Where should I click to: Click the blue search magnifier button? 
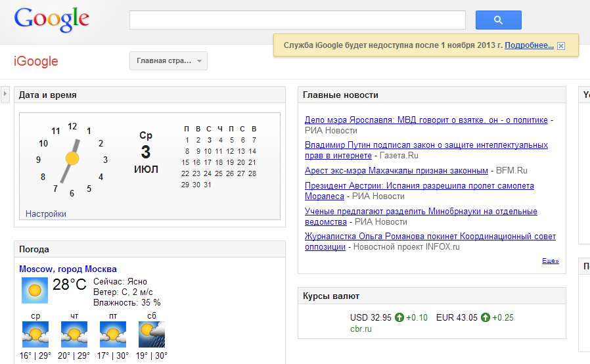click(x=498, y=20)
